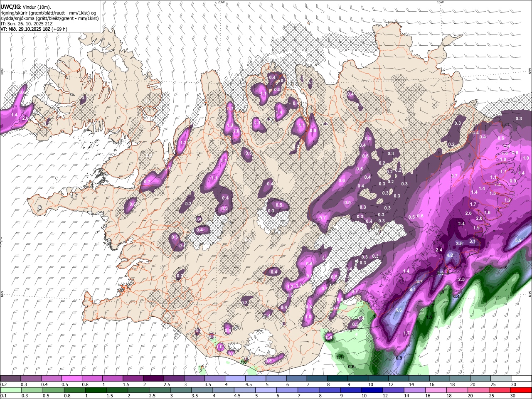Pick the lilac rain swatch at 14
This screenshot has height=399, width=532.
click(414, 390)
